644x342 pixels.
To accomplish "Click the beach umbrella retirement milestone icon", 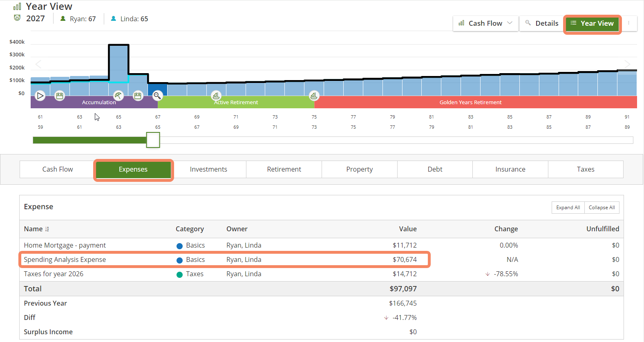I will [x=118, y=96].
